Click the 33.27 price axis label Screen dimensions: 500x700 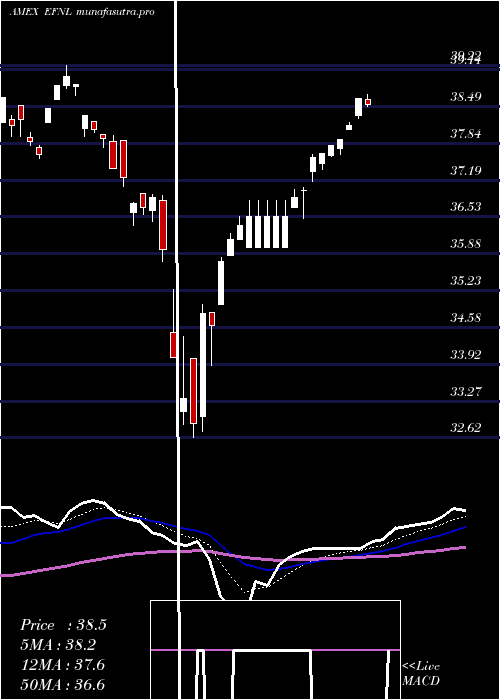pyautogui.click(x=466, y=392)
